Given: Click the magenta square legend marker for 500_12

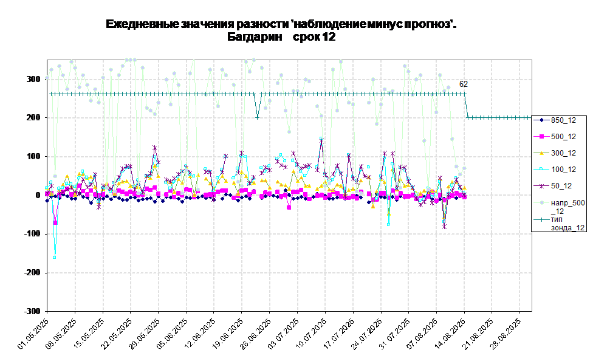Looking at the screenshot, I should [x=541, y=137].
